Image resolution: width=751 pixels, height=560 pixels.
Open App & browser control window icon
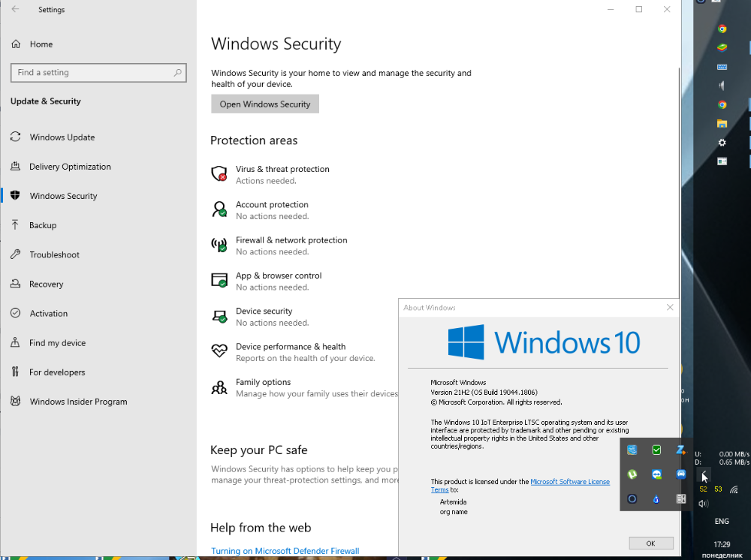coord(219,280)
